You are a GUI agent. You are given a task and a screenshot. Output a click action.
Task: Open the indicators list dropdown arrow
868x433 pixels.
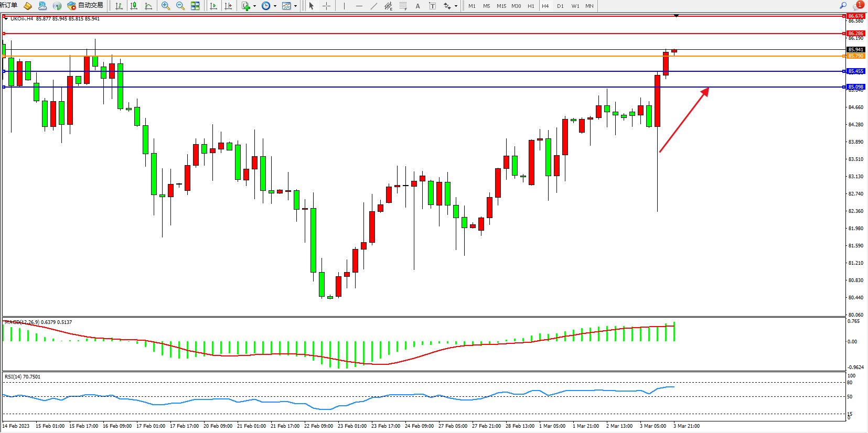(254, 6)
